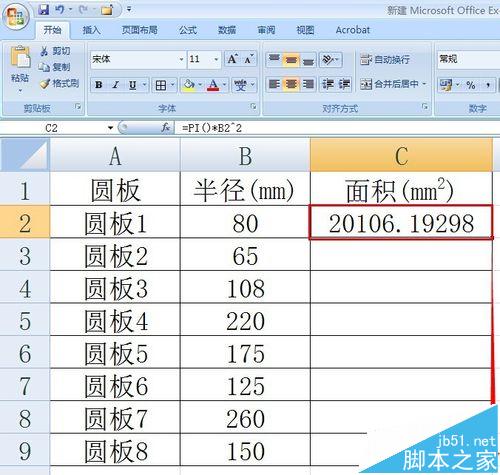The width and height of the screenshot is (500, 475).
Task: Open the Acrobat tab
Action: coord(353,30)
